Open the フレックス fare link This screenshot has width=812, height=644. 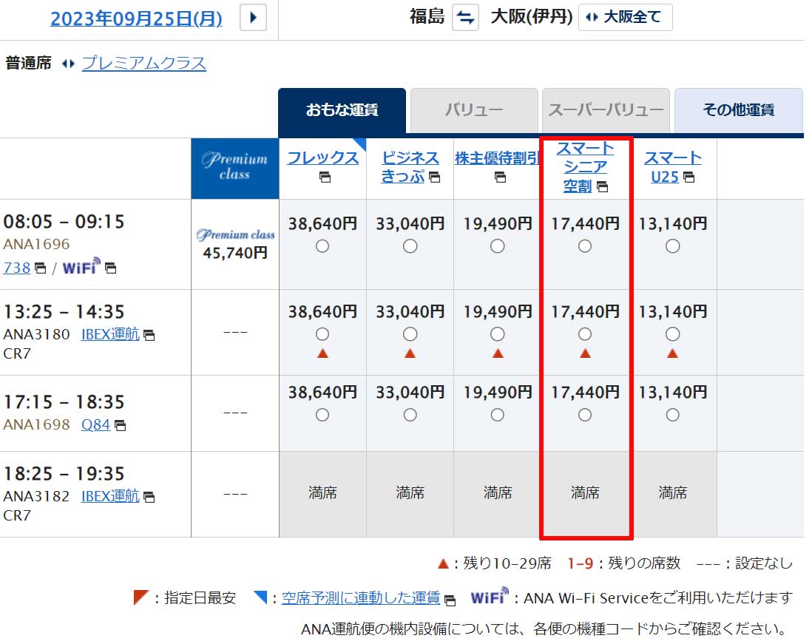[x=322, y=158]
